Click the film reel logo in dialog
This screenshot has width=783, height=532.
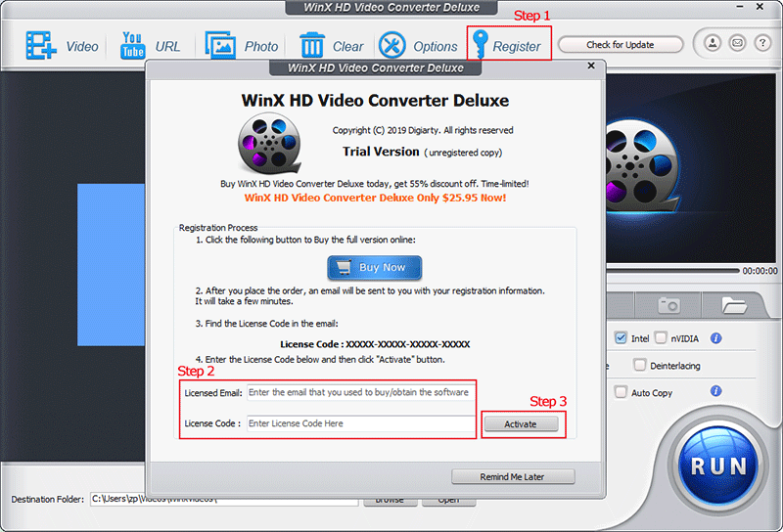pos(270,143)
